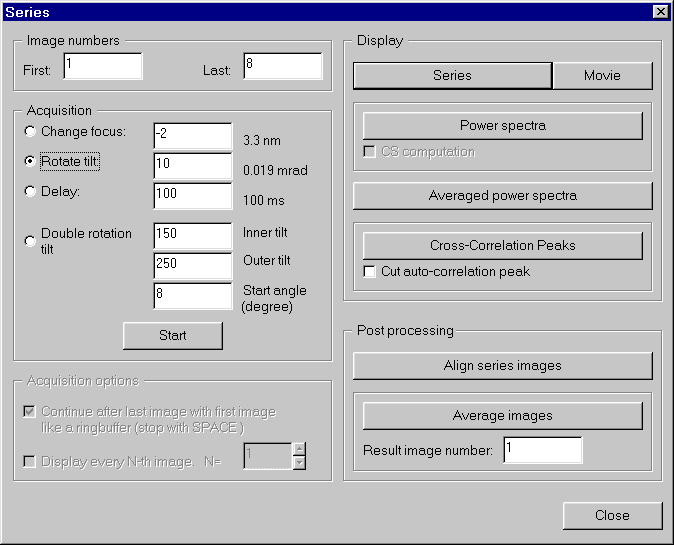Click the Movie display button
674x545 pixels.
(x=602, y=76)
